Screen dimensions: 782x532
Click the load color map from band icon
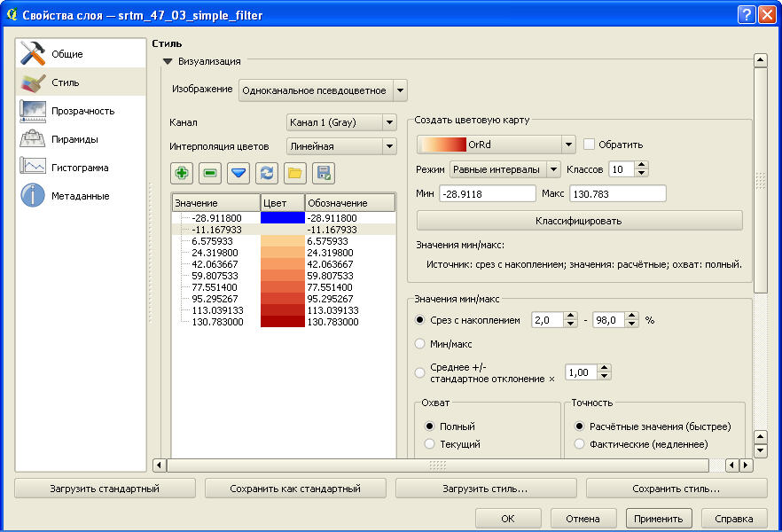pos(267,173)
